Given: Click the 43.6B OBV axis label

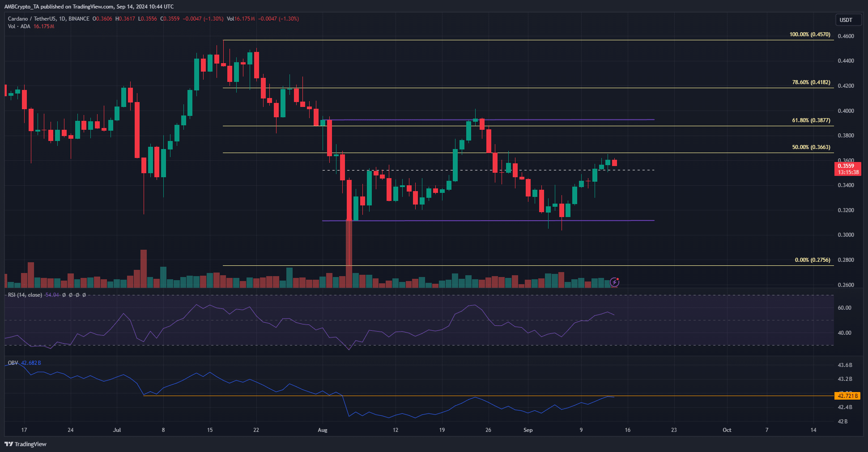Looking at the screenshot, I should 845,365.
